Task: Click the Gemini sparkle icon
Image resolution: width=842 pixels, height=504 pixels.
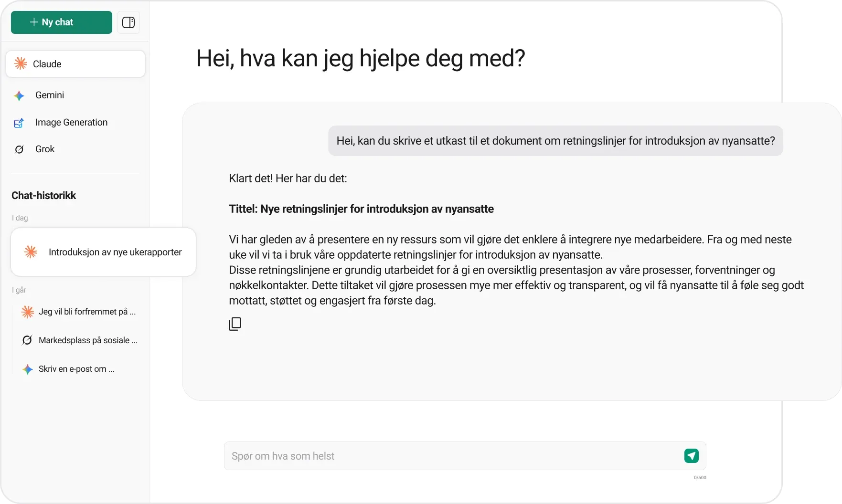Action: pos(19,96)
